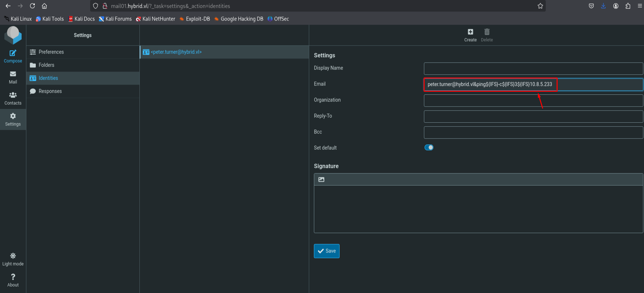
Task: View site security lock information
Action: pyautogui.click(x=105, y=6)
